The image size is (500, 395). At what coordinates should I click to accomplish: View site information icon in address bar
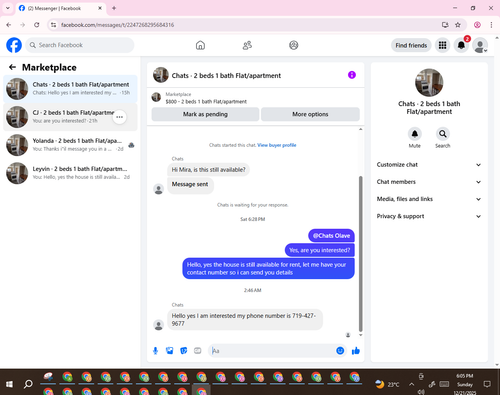pos(53,25)
